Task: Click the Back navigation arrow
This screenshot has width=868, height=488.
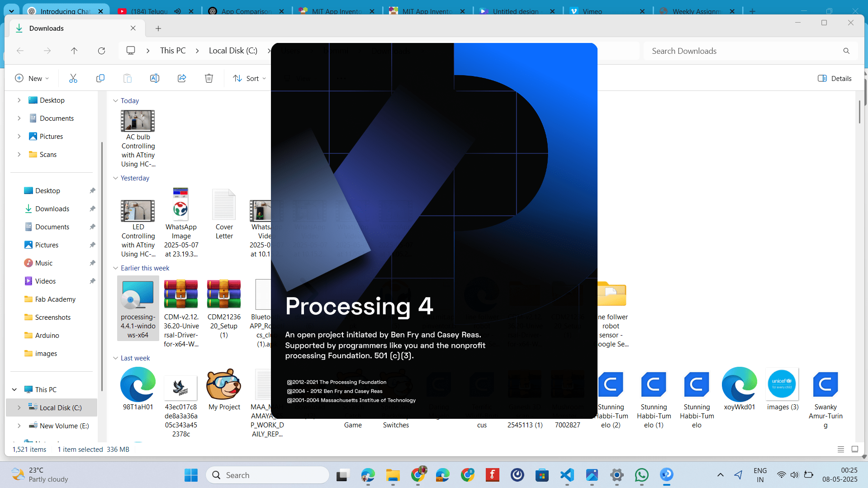Action: point(20,51)
